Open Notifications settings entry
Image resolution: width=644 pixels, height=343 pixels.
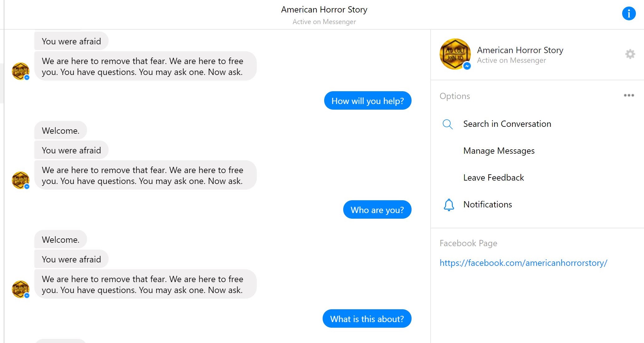coord(488,205)
